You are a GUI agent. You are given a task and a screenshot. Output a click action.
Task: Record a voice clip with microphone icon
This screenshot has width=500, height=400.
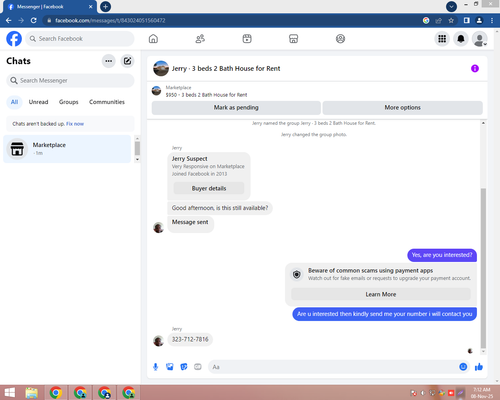click(156, 367)
